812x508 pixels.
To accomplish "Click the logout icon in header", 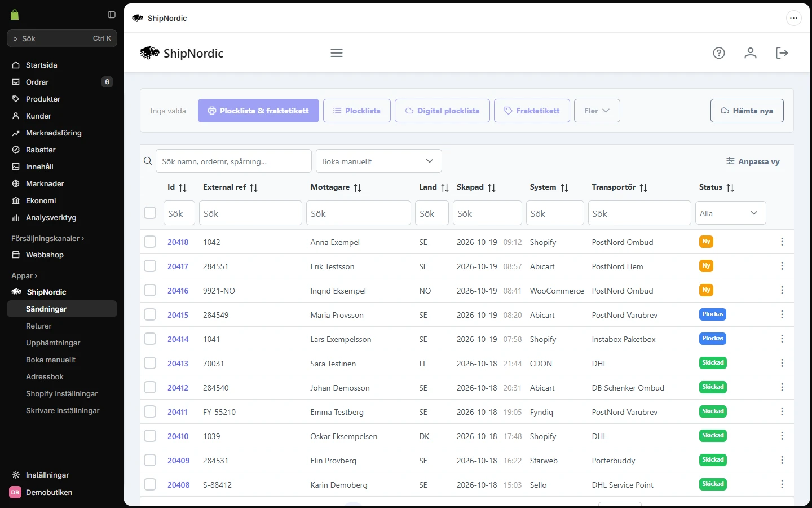I will click(x=782, y=53).
